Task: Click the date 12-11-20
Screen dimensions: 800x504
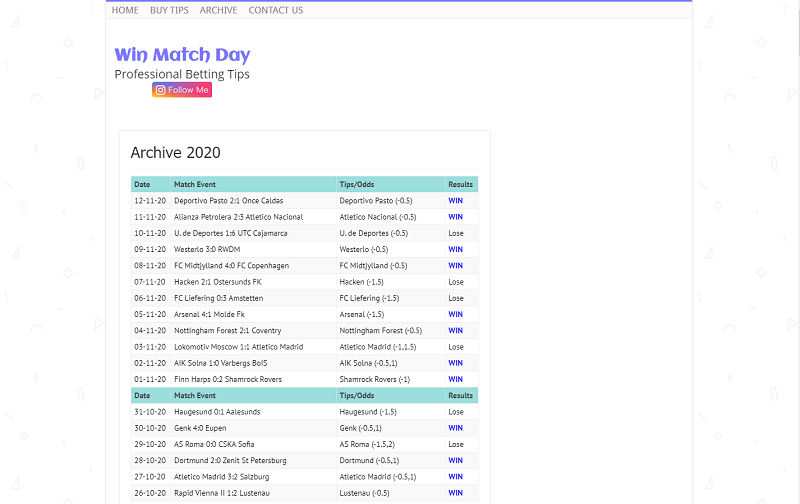Action: coord(150,200)
